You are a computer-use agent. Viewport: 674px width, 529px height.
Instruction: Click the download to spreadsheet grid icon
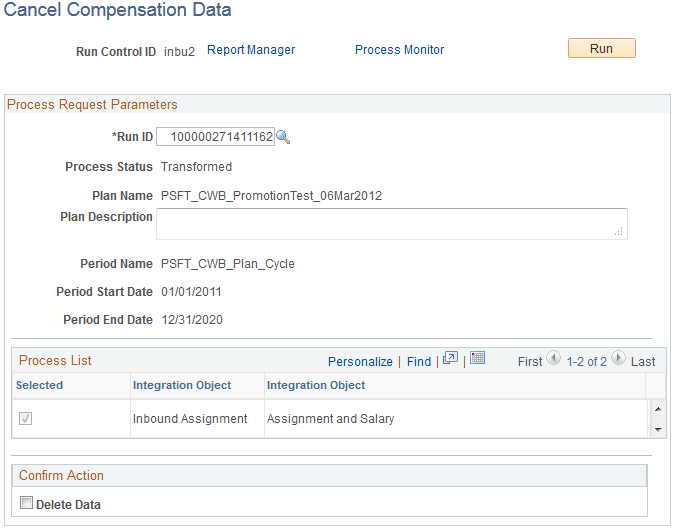click(x=477, y=358)
